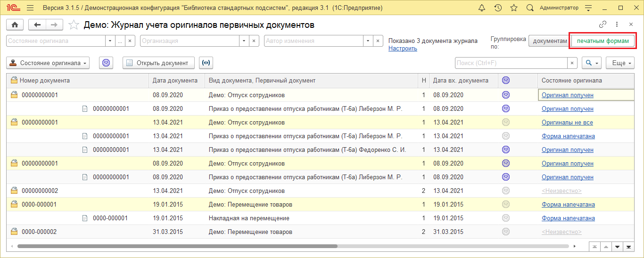Image resolution: width=644 pixels, height=258 pixels.
Task: Open the Состояние оригинала toolbar menu button
Action: click(x=49, y=63)
